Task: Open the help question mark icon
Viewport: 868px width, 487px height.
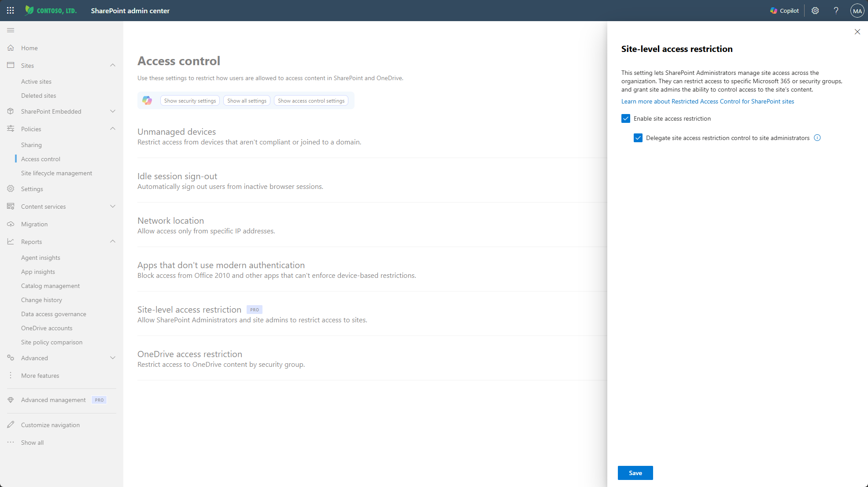Action: 836,11
